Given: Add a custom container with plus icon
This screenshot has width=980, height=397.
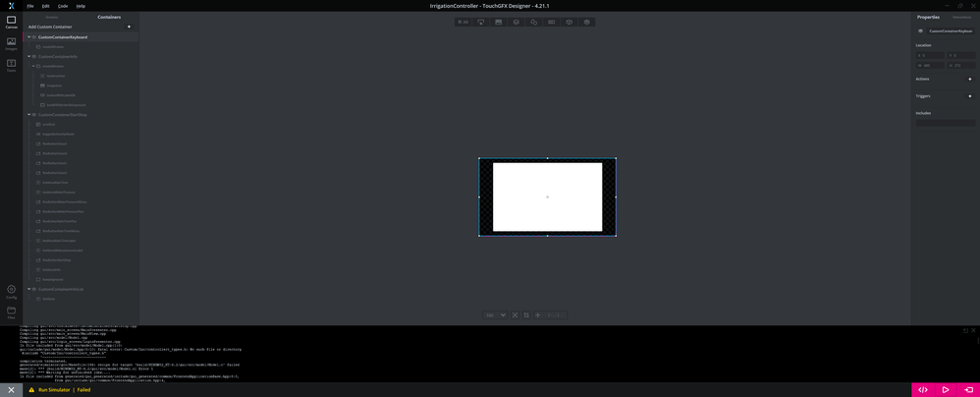Looking at the screenshot, I should point(129,27).
